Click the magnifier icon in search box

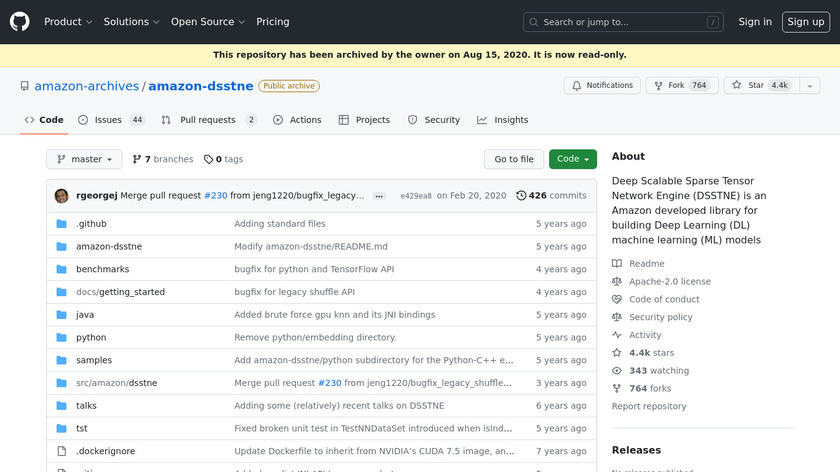[534, 22]
